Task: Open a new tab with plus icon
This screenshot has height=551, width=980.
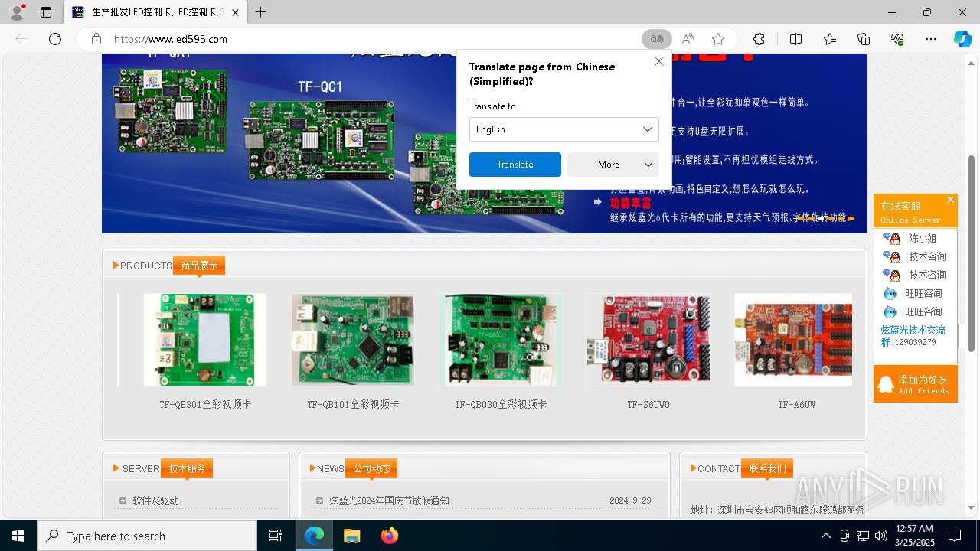Action: (261, 12)
